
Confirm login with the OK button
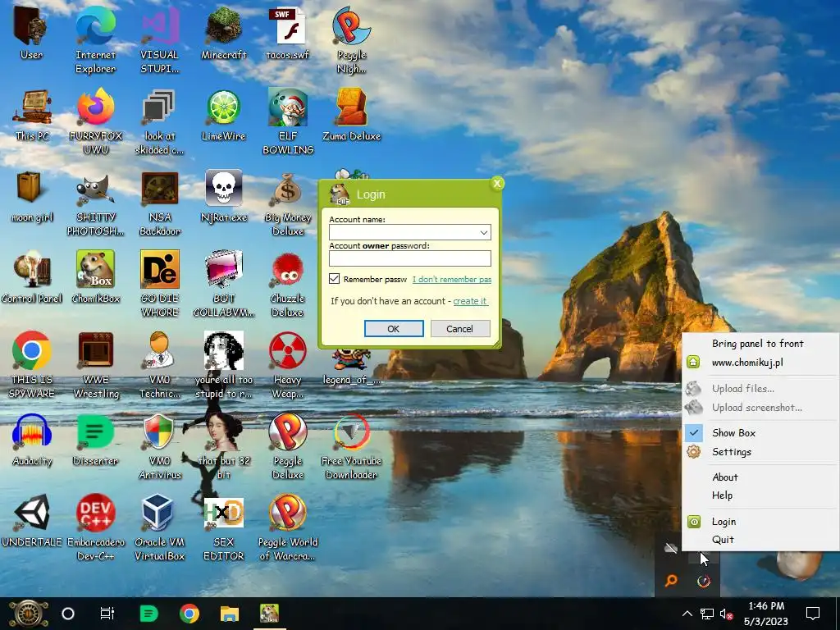tap(394, 328)
